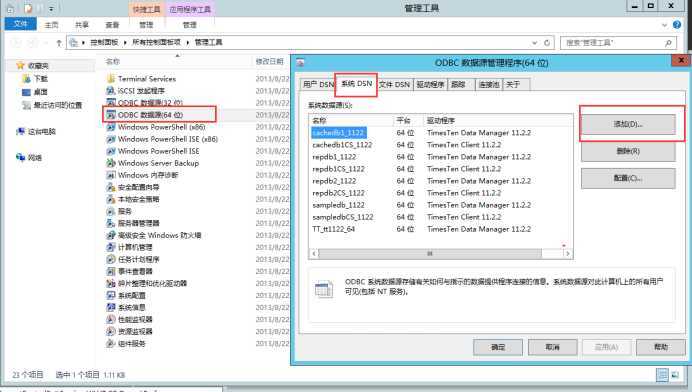692x392 pixels.
Task: Open Quick Access Toolbar customize dropdown
Action: point(52,9)
